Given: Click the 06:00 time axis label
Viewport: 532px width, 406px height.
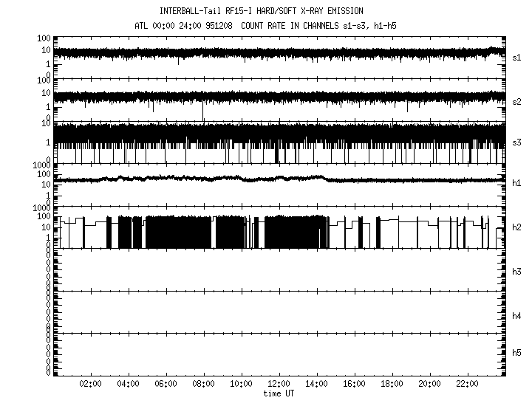Looking at the screenshot, I should click(166, 385).
